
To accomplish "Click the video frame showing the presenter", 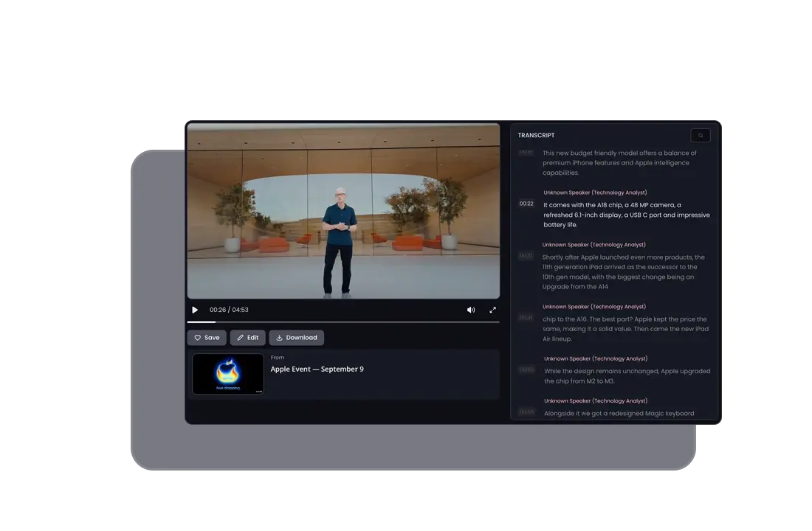I will pyautogui.click(x=343, y=210).
